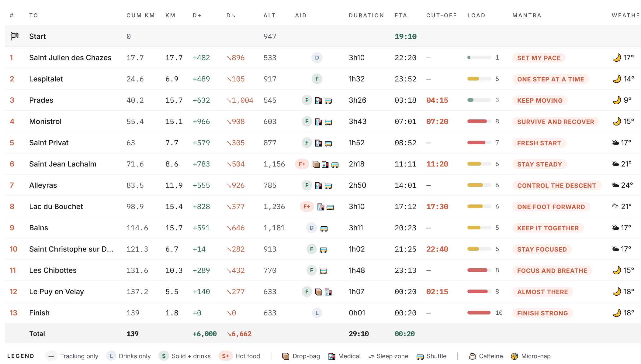Screen dimensions: 641x364
Task: Click the yellow load bar for Alleyras
Action: click(x=479, y=185)
